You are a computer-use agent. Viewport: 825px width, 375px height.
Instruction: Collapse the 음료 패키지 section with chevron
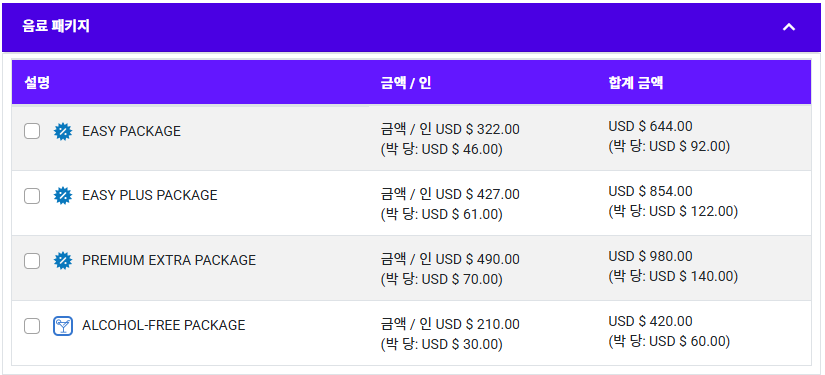(788, 27)
